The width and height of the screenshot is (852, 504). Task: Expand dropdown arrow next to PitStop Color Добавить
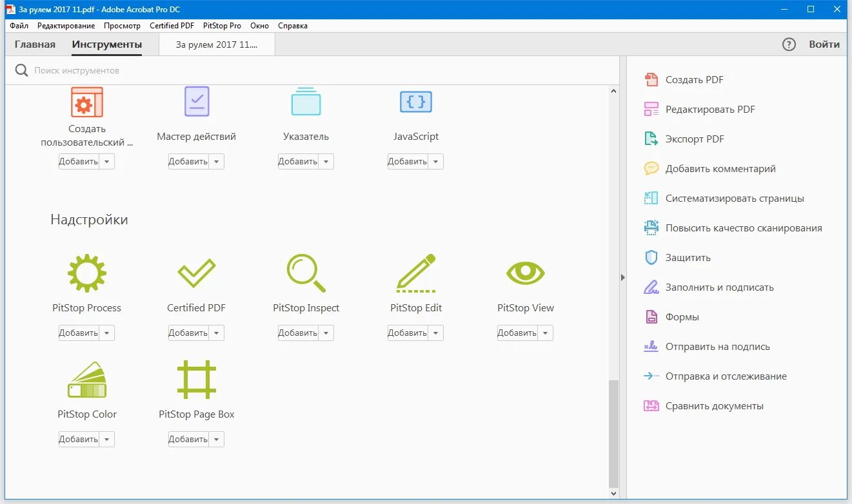[x=107, y=439]
